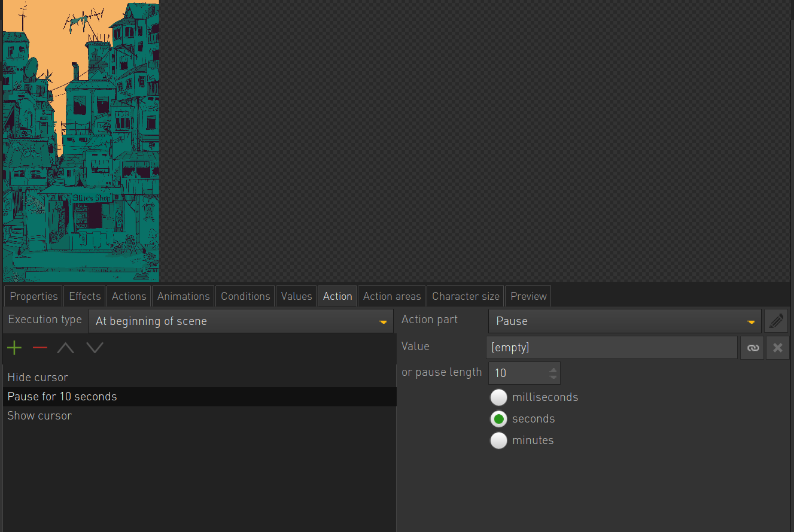
Task: Click the link value chain icon
Action: (752, 347)
